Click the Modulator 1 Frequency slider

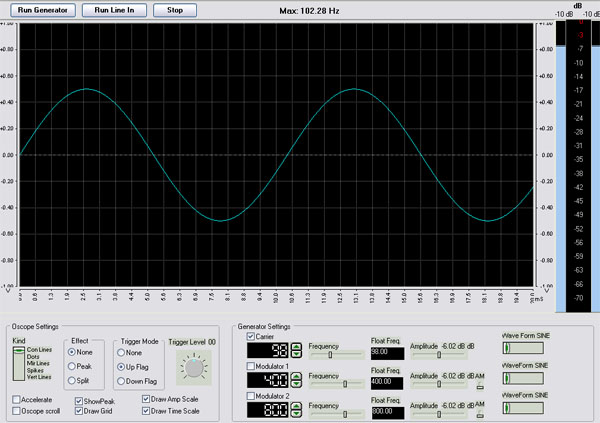pyautogui.click(x=336, y=384)
